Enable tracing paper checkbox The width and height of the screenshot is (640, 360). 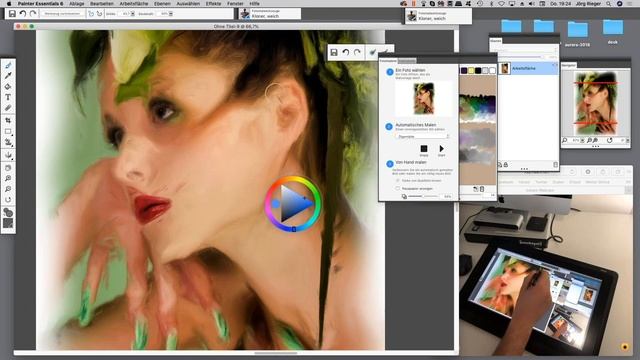[x=398, y=189]
